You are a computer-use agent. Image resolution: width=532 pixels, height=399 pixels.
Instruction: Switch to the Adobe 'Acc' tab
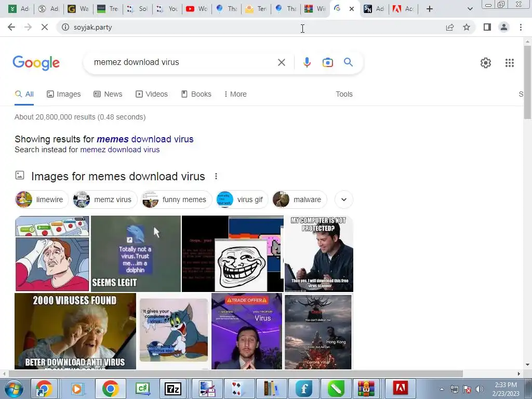[x=404, y=9]
